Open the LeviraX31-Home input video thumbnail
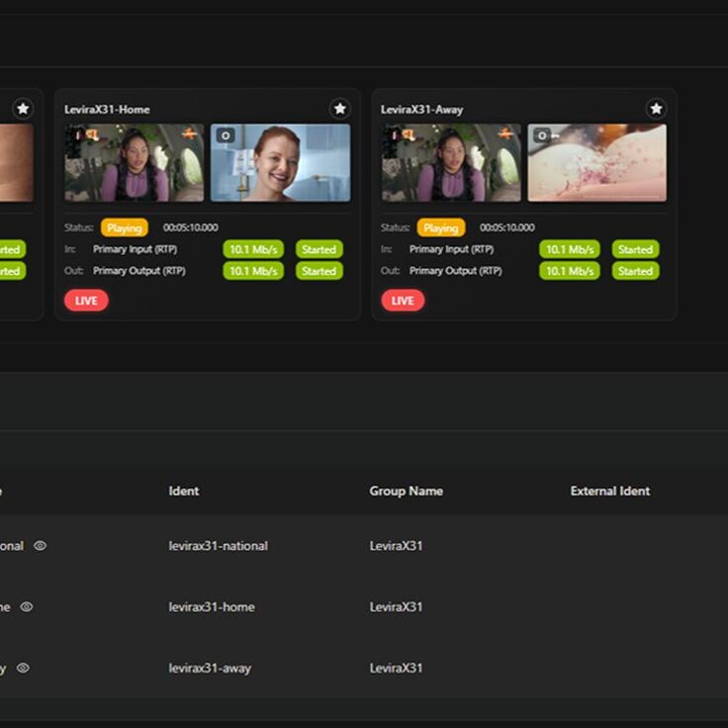Viewport: 728px width, 728px height. tap(134, 162)
